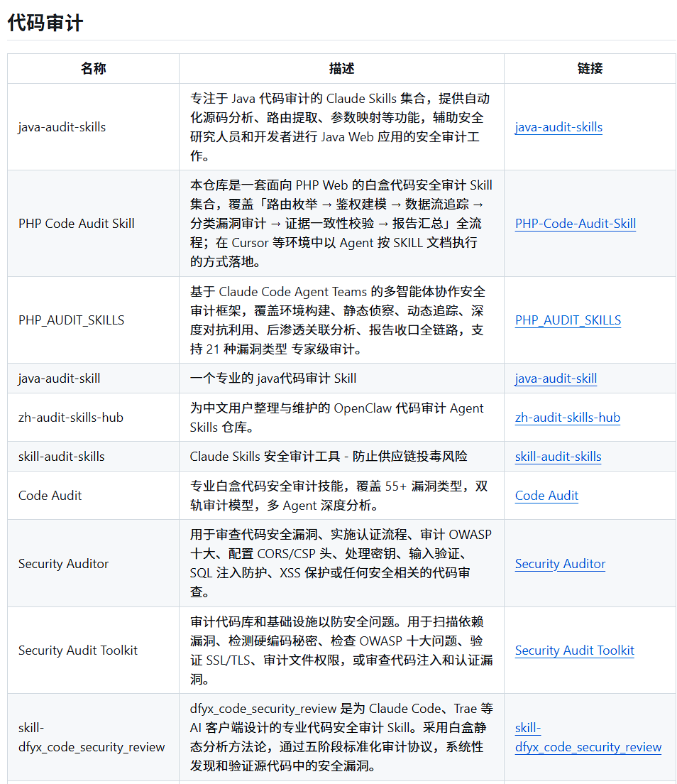677x784 pixels.
Task: Select the PHP Code Audit Skill name cell
Action: pyautogui.click(x=94, y=224)
